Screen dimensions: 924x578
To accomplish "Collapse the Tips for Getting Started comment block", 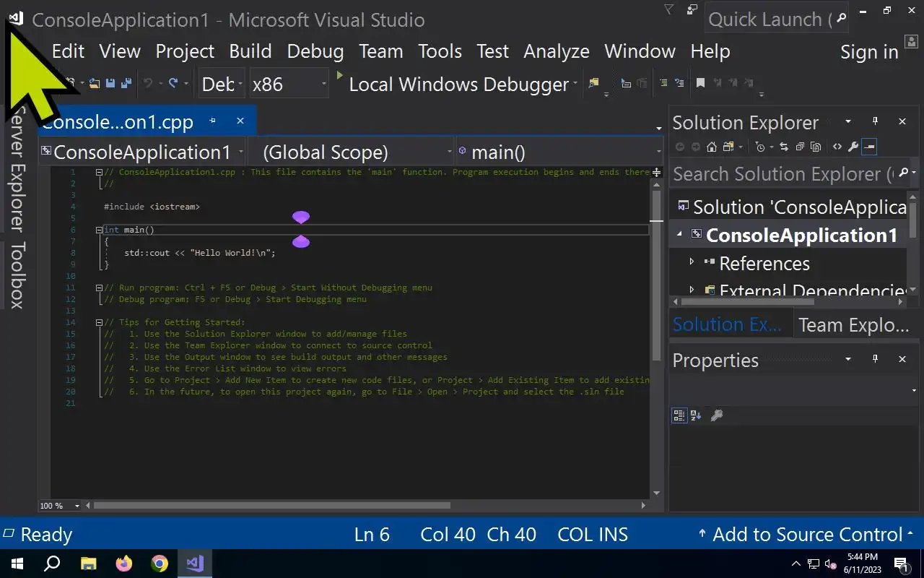I will [99, 322].
